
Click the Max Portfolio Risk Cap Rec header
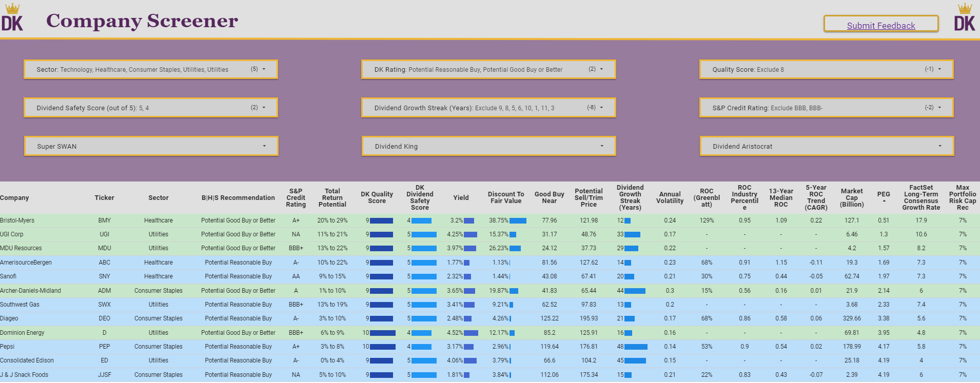[963, 198]
